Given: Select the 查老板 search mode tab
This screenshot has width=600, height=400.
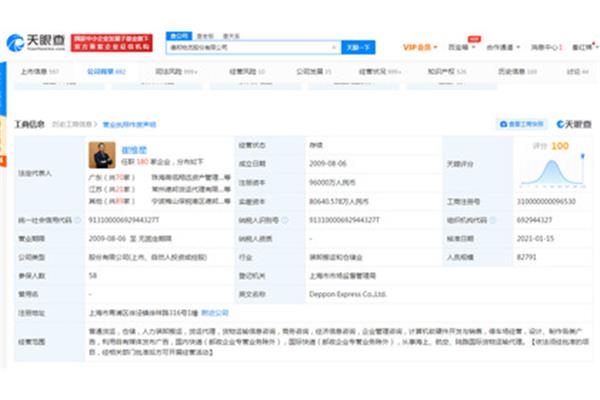Looking at the screenshot, I should (205, 36).
